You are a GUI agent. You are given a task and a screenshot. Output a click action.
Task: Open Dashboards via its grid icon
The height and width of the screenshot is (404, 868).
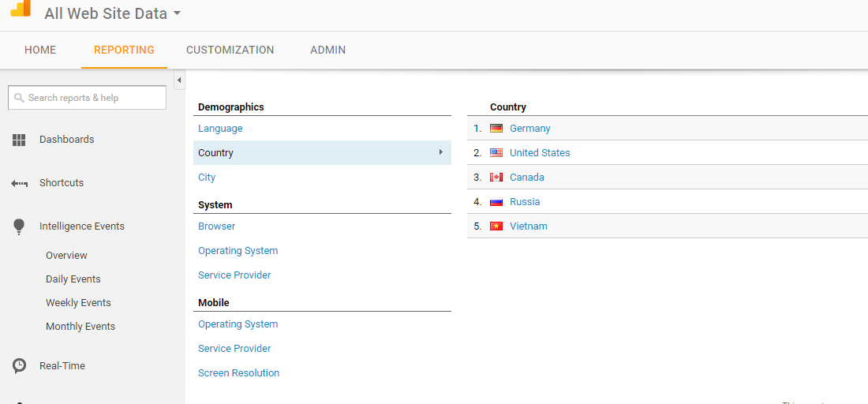(x=19, y=140)
